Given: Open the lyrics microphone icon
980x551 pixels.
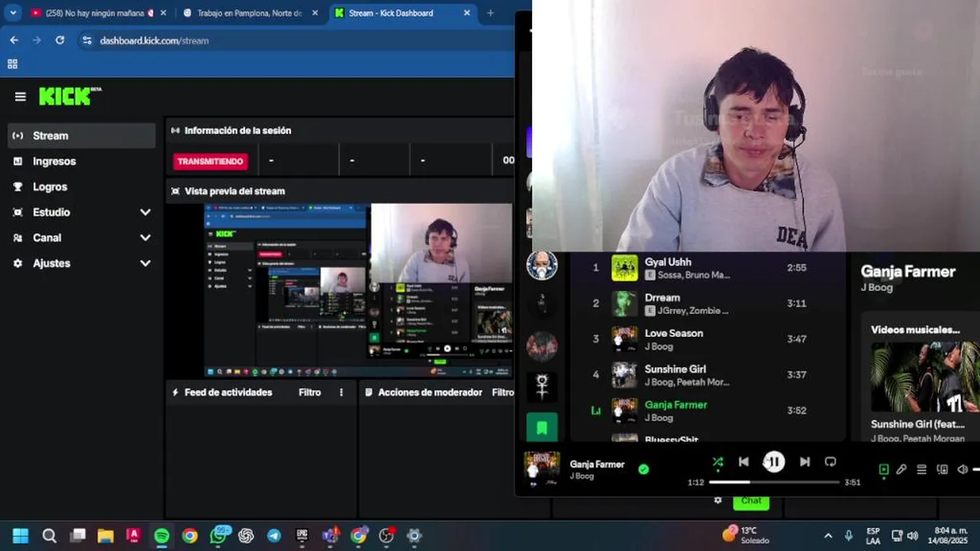Looking at the screenshot, I should tap(902, 469).
